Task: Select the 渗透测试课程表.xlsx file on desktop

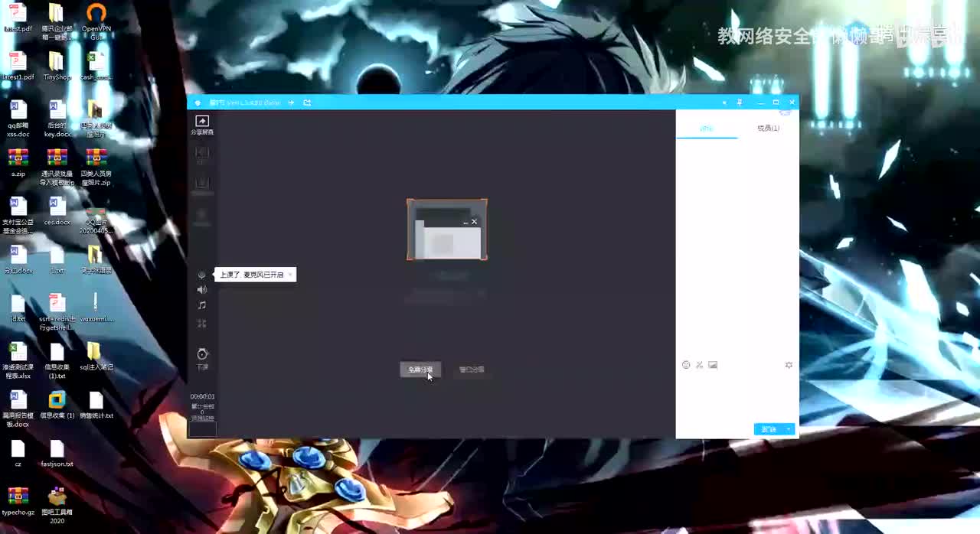Action: click(18, 361)
